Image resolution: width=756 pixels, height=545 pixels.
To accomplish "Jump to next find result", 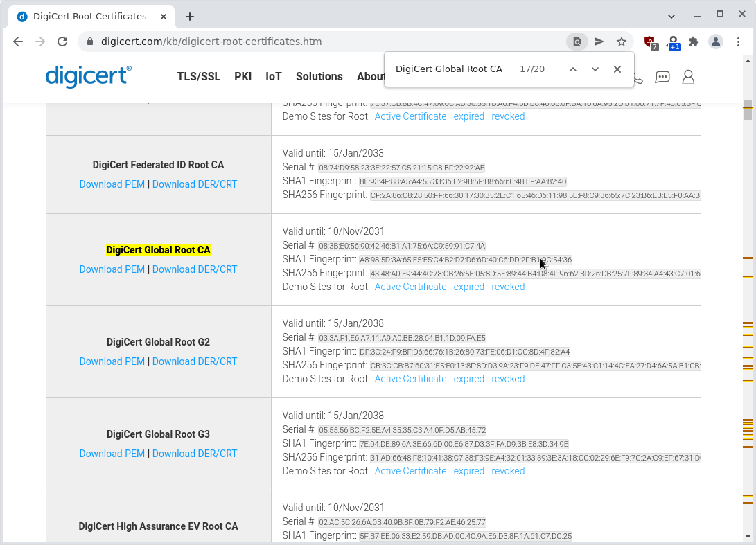I will 595,69.
